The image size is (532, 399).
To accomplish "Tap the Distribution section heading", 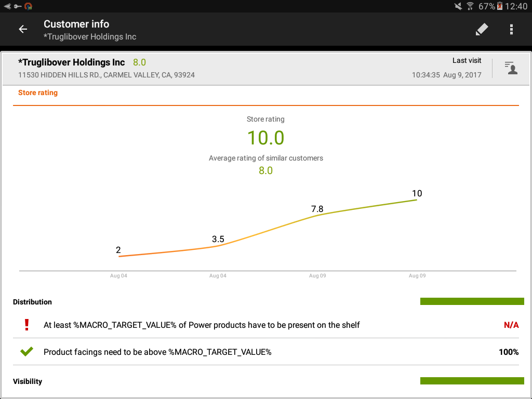I will click(32, 302).
